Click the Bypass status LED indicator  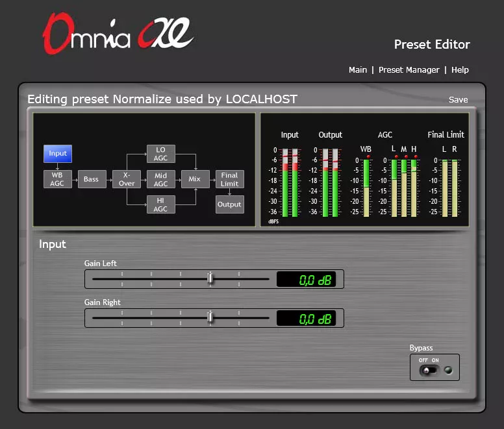point(447,371)
